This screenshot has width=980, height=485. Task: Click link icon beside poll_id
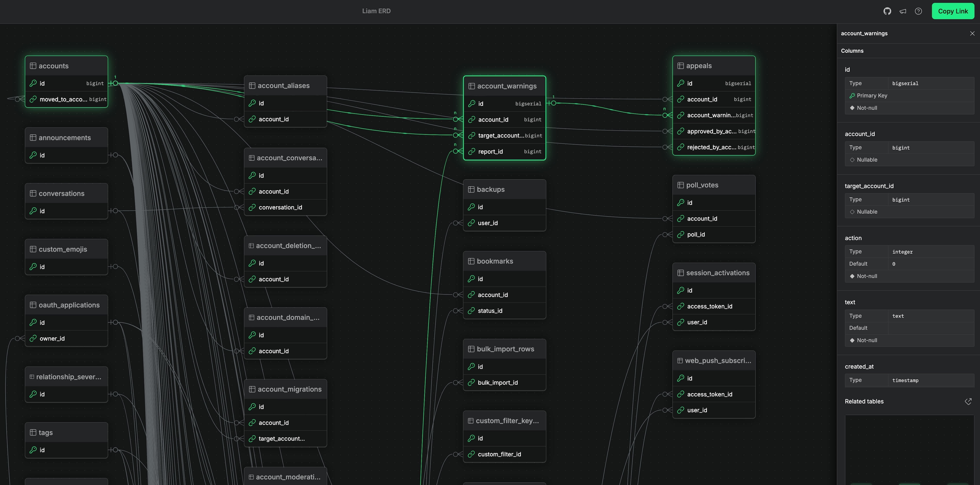tap(681, 235)
